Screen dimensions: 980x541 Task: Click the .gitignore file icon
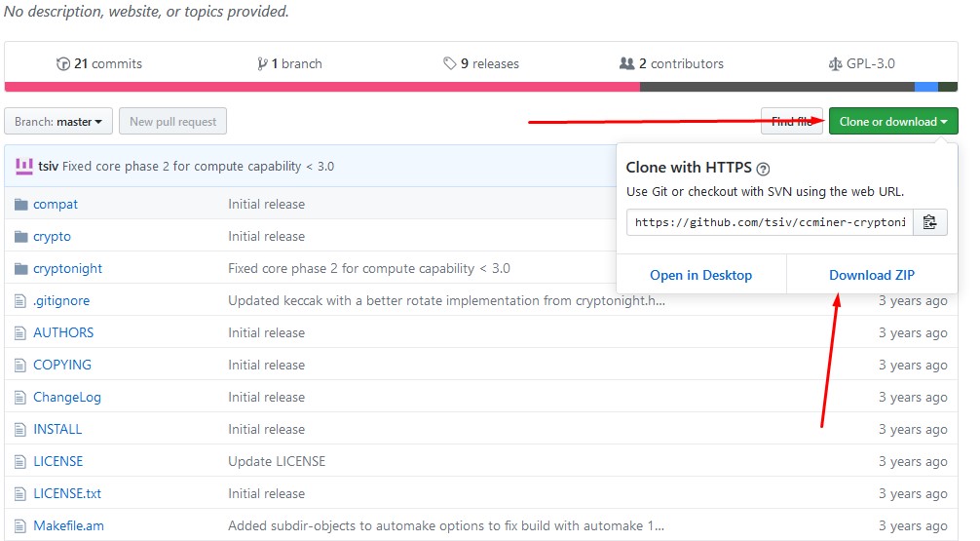click(20, 301)
